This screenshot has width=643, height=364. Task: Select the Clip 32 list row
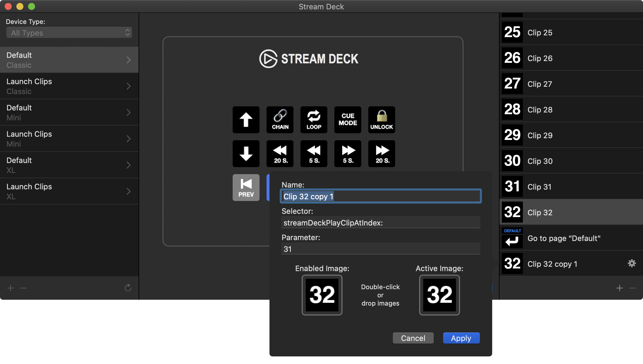(571, 212)
